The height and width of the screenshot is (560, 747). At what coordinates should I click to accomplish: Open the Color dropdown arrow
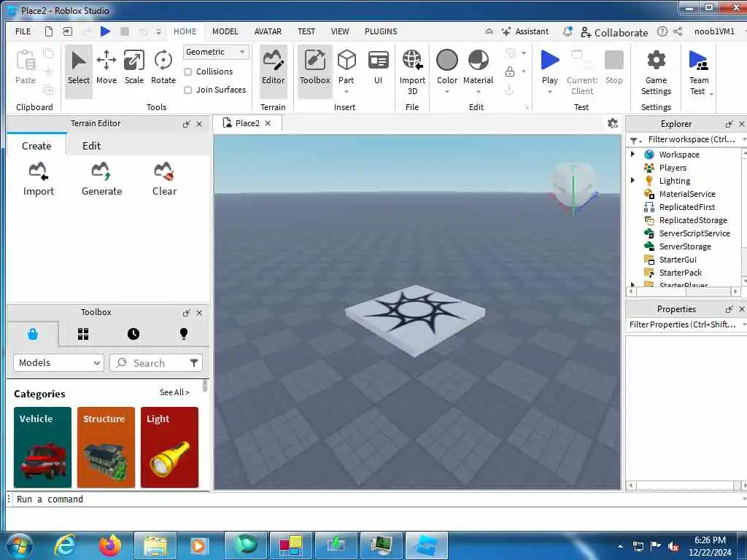tap(447, 92)
